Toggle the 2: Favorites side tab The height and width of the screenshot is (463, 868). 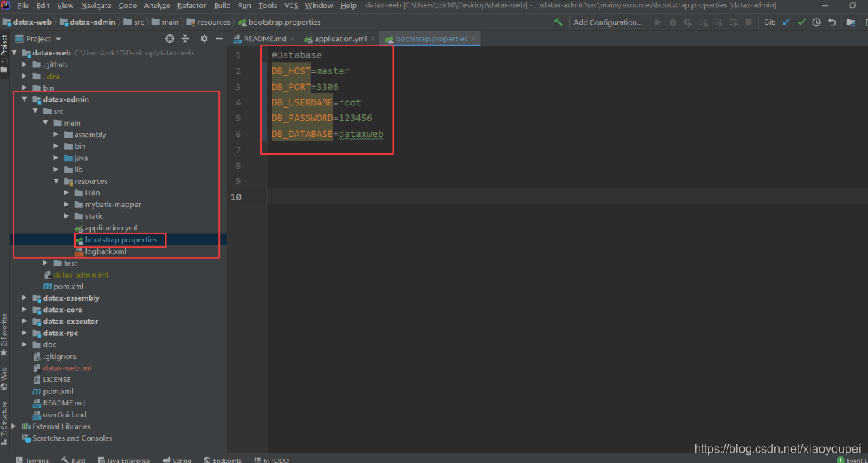click(x=4, y=334)
